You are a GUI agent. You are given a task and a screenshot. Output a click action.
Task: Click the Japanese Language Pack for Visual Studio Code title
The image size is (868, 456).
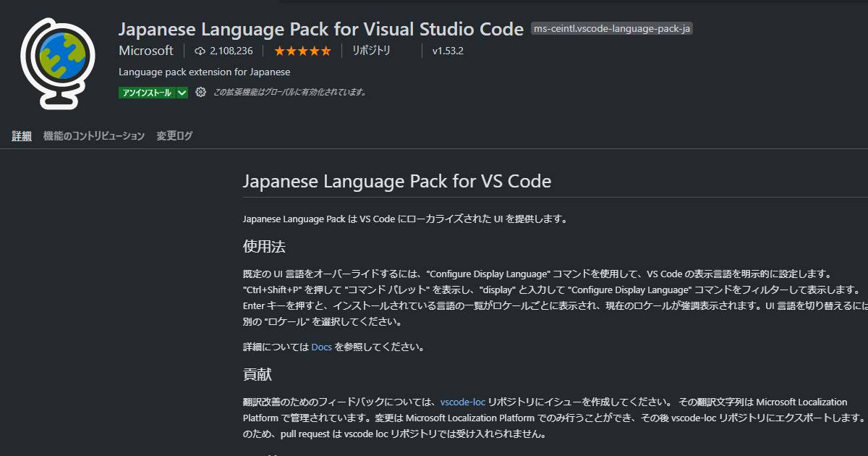(320, 29)
